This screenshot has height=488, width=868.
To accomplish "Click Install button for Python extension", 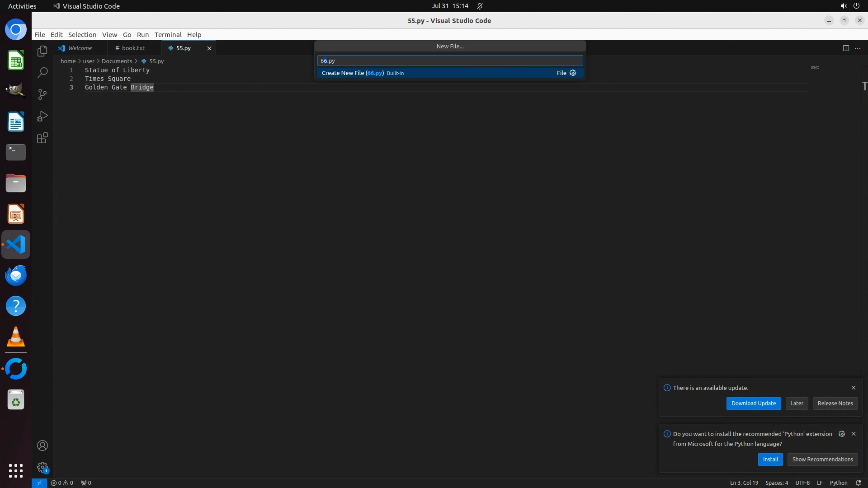I will [x=770, y=460].
